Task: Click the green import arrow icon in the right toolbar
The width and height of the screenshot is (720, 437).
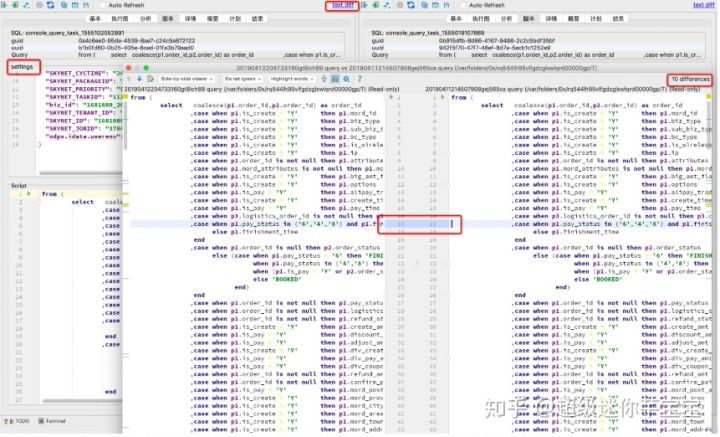Action: pos(376,5)
